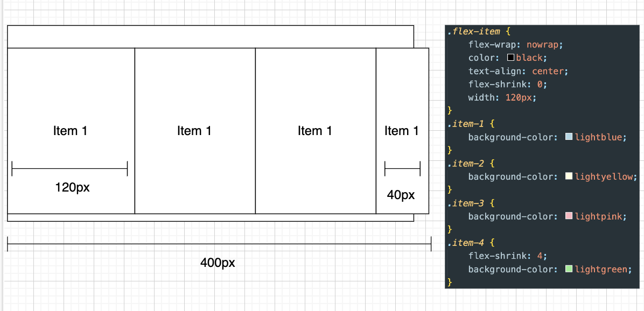
Task: Select the .item-4 selector
Action: click(x=466, y=243)
